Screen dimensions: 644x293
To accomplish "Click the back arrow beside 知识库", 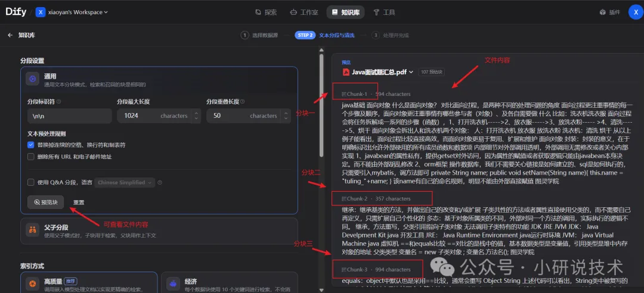I will click(x=10, y=35).
